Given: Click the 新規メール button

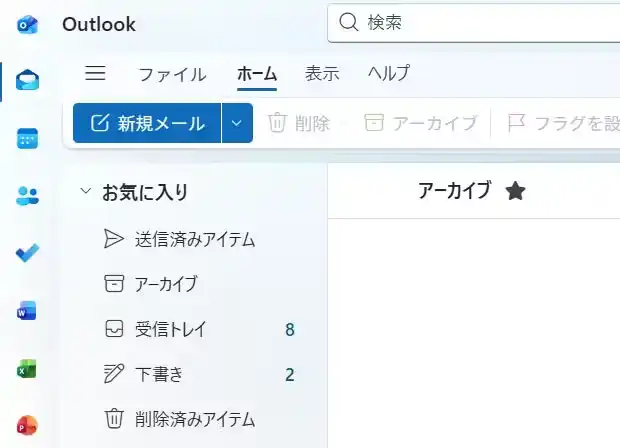Looking at the screenshot, I should pyautogui.click(x=147, y=123).
